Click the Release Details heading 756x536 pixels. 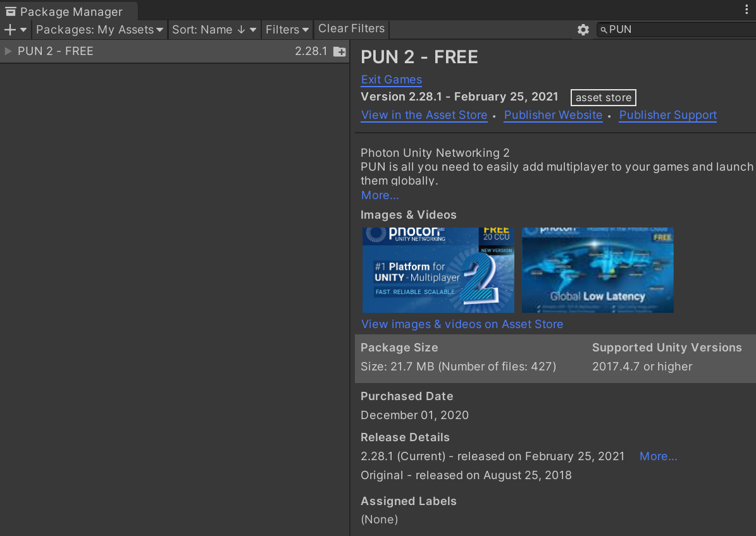[405, 437]
